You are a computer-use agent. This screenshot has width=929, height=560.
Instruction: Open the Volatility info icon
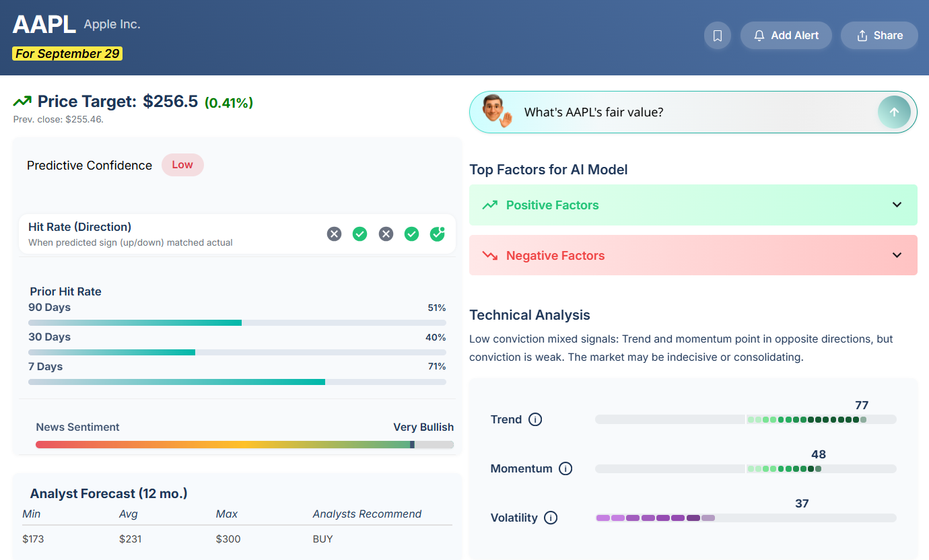[x=551, y=518]
